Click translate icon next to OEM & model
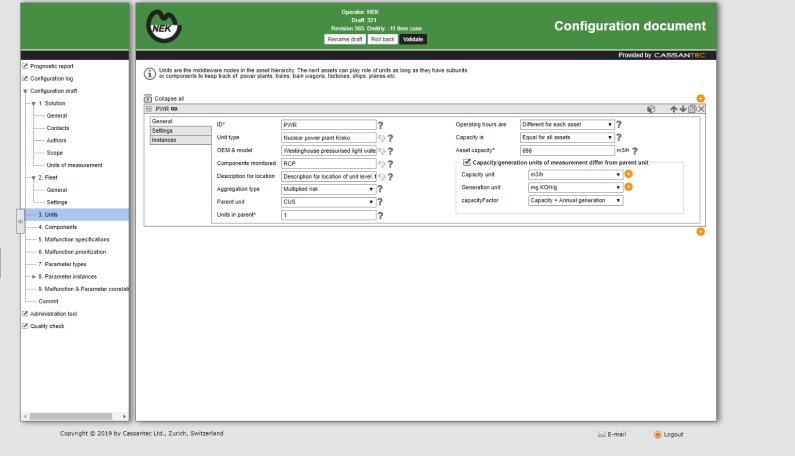The width and height of the screenshot is (795, 456). (382, 151)
